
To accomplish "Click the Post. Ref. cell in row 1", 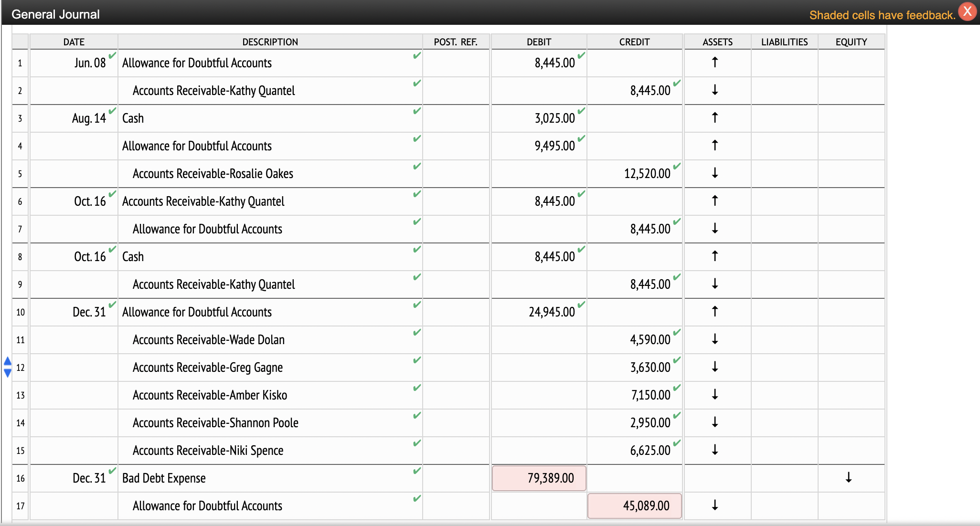I will pos(456,63).
